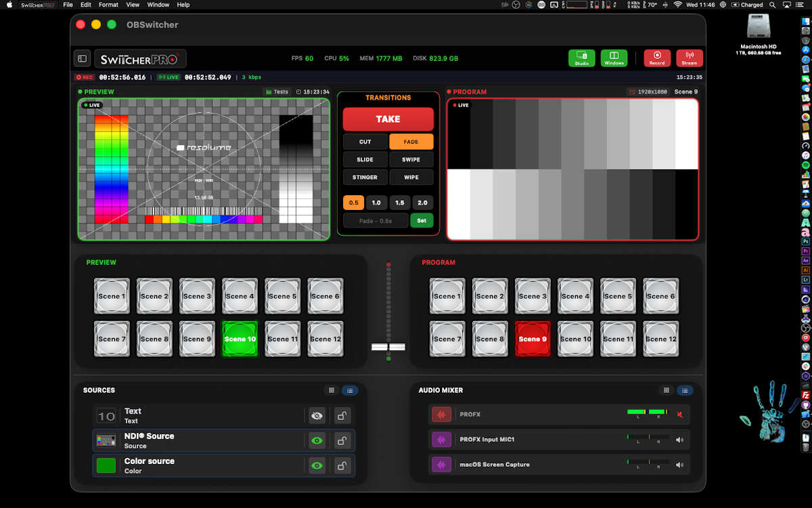Open the Fade - 0.5s transition dropdown
812x508 pixels.
375,220
